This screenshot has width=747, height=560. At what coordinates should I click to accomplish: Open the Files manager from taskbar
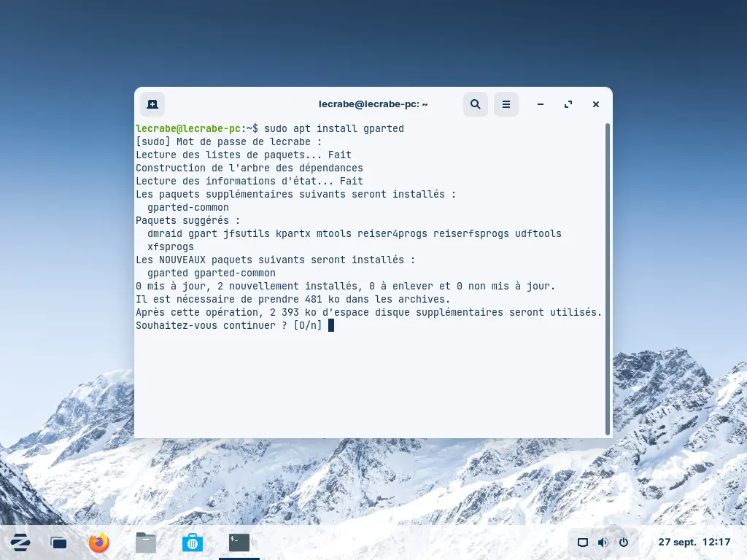coord(146,542)
